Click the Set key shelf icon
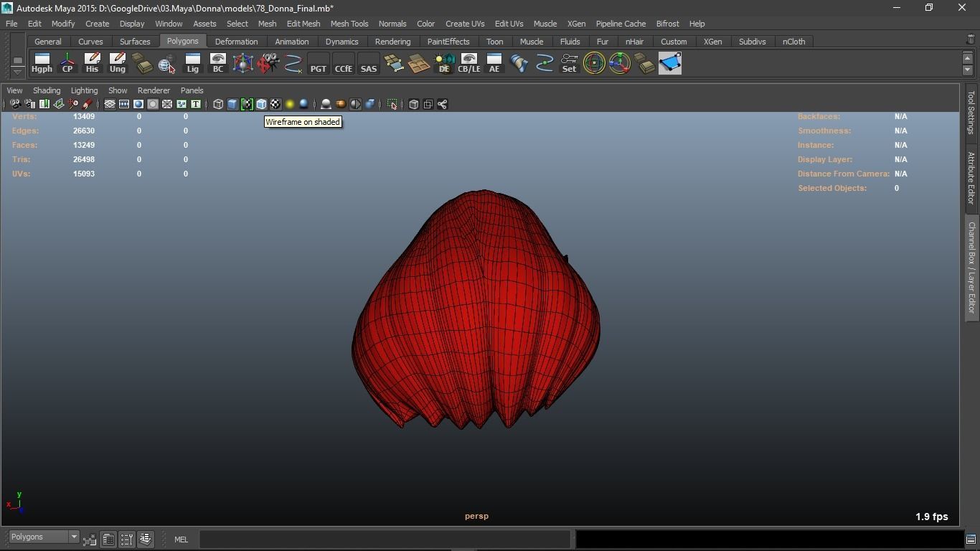The width and height of the screenshot is (980, 551). pos(569,63)
